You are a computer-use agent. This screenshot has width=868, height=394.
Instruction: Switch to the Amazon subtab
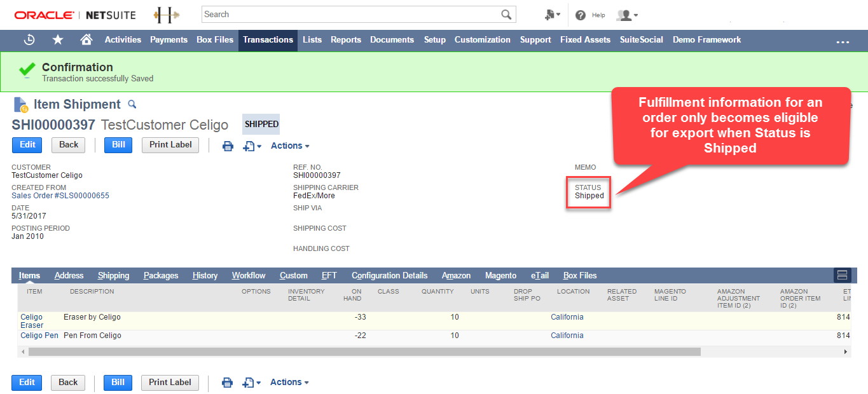click(x=457, y=275)
